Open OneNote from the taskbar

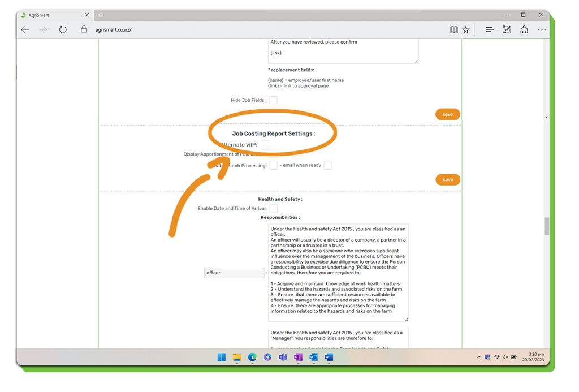click(x=298, y=357)
